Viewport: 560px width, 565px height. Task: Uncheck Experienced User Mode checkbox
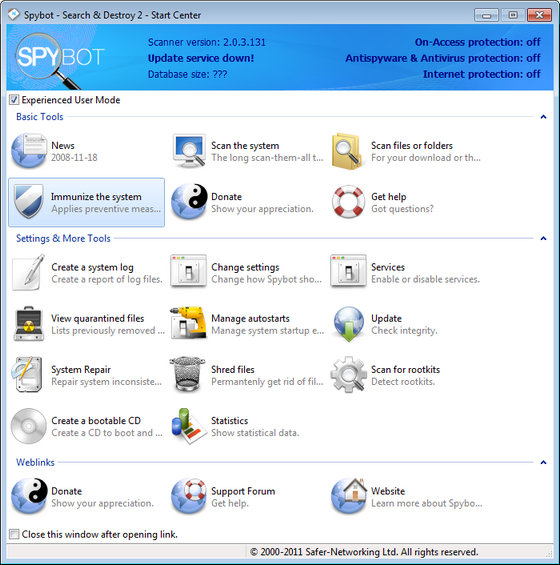(14, 100)
